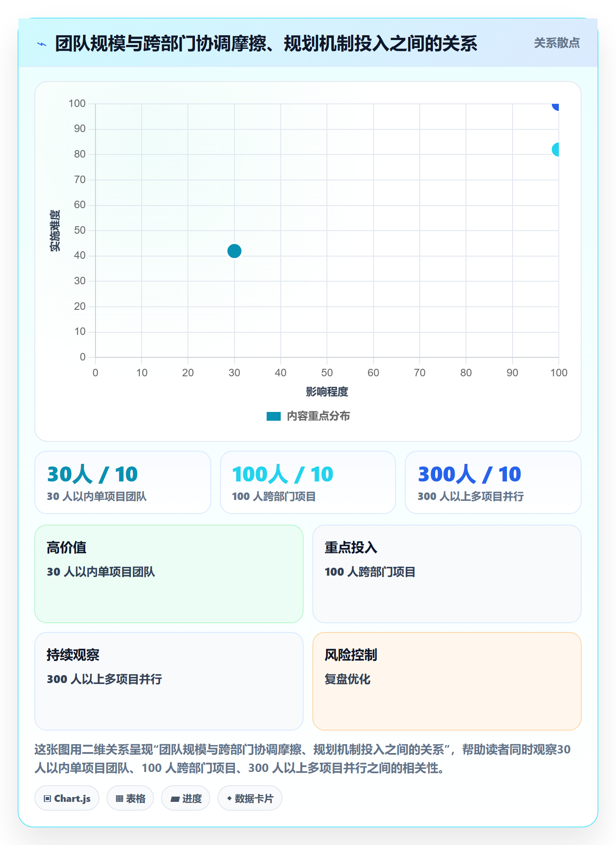This screenshot has width=616, height=845.
Task: Click the square icon in Chart.js chip
Action: [48, 799]
